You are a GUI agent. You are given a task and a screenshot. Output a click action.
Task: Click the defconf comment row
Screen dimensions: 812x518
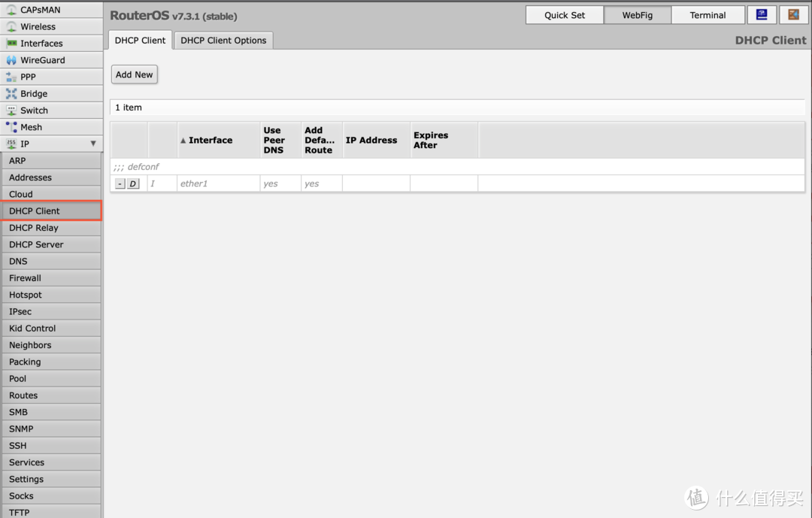pyautogui.click(x=457, y=166)
